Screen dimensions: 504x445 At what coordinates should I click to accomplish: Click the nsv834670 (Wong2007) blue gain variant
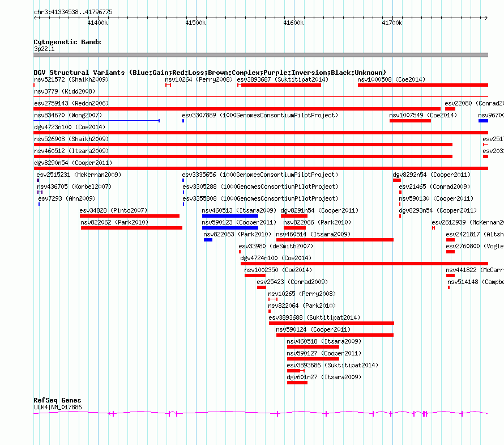point(97,121)
